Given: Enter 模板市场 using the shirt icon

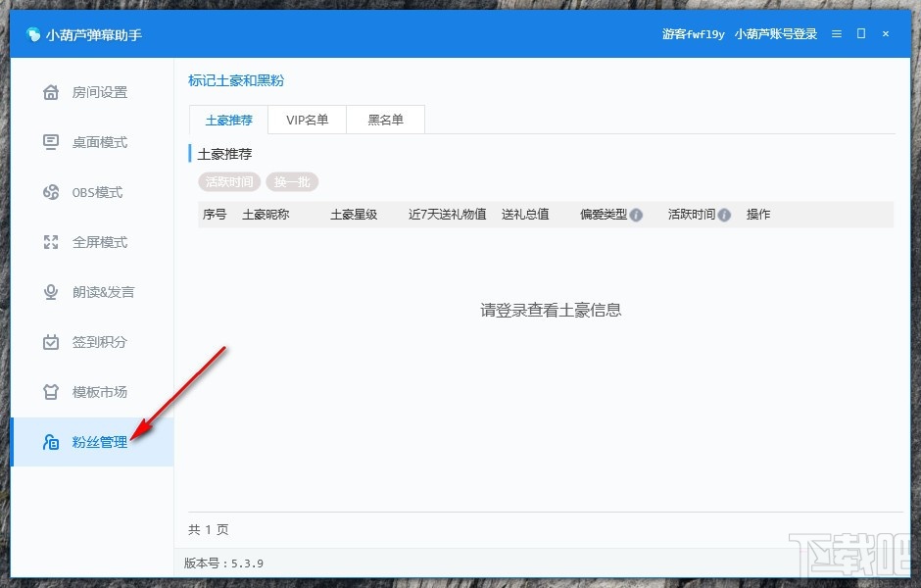Looking at the screenshot, I should (50, 392).
